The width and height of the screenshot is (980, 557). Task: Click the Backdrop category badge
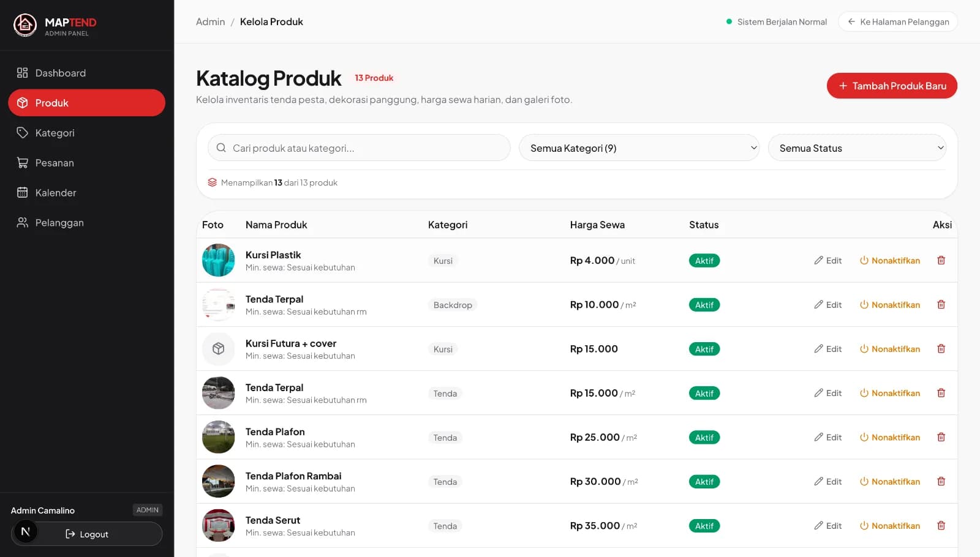click(x=453, y=305)
